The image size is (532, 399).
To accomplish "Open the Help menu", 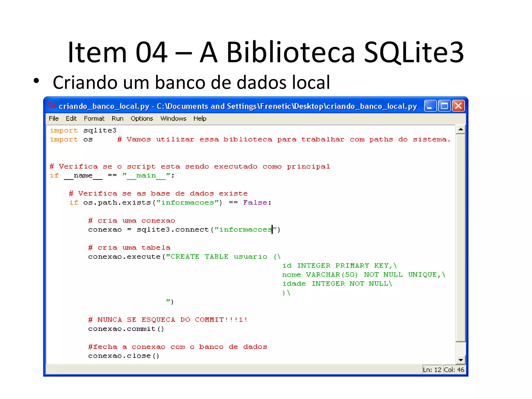I will (200, 118).
